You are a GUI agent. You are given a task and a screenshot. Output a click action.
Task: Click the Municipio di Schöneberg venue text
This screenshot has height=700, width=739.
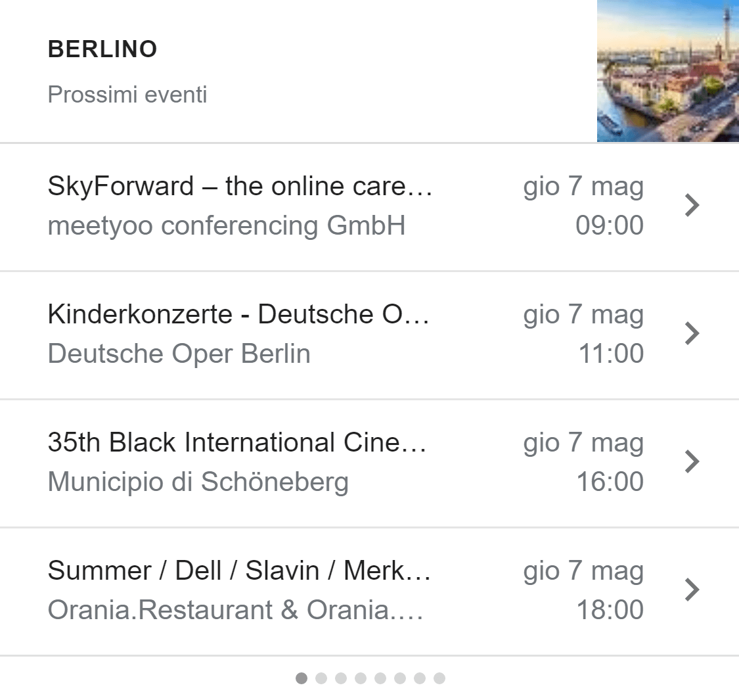(198, 482)
